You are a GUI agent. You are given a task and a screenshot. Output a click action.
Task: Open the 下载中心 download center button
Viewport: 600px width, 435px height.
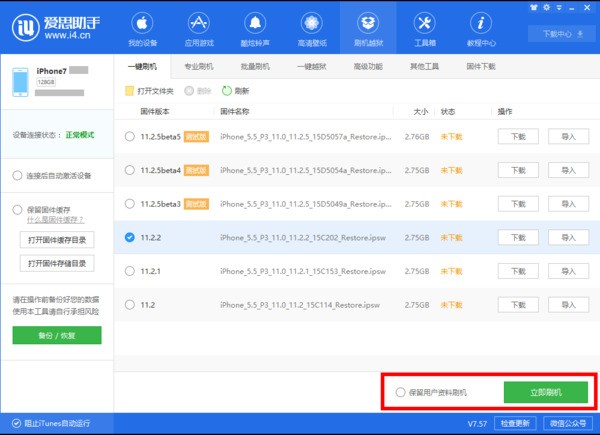[x=562, y=33]
